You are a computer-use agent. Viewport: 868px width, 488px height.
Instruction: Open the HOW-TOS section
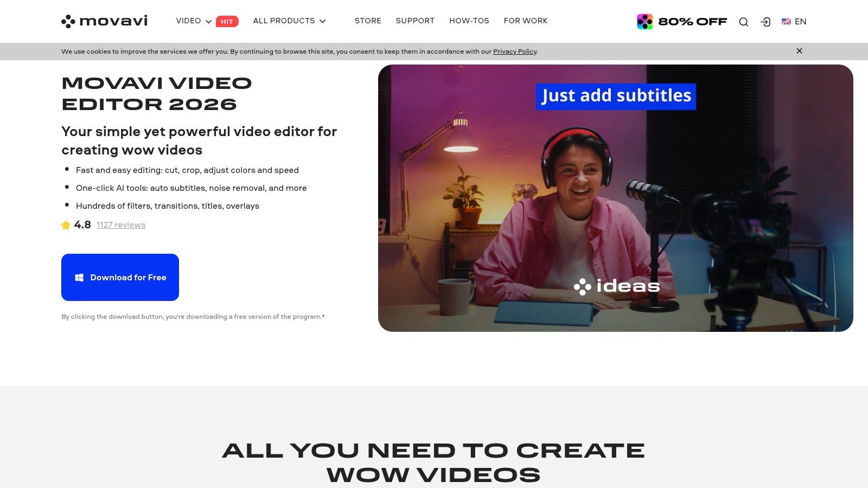(x=469, y=21)
